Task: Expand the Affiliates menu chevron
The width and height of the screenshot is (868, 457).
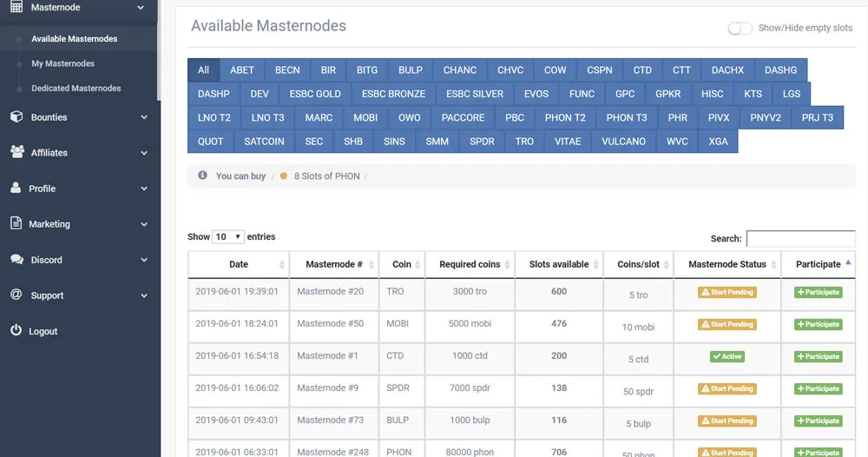Action: point(144,153)
